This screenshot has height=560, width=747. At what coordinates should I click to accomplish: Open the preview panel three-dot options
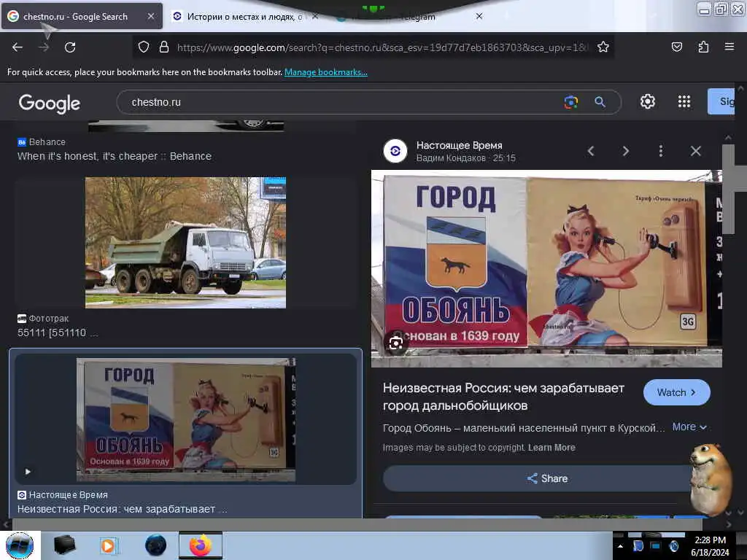(x=660, y=151)
